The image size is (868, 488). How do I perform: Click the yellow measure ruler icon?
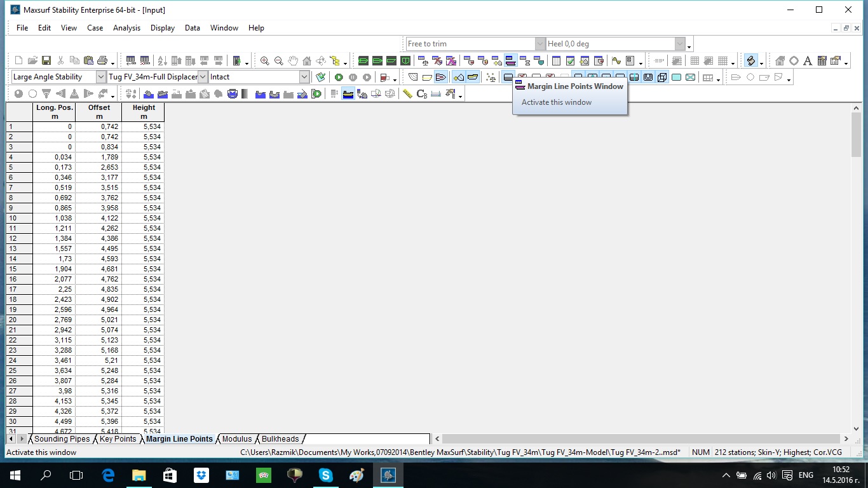point(407,94)
